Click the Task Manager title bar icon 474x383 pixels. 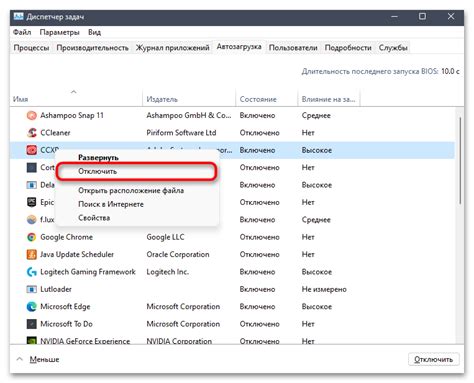(19, 16)
